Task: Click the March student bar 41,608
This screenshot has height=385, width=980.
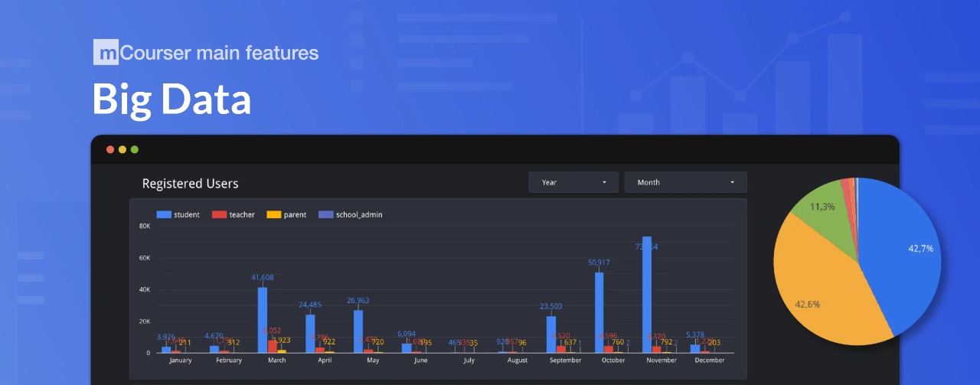Action: 263,320
